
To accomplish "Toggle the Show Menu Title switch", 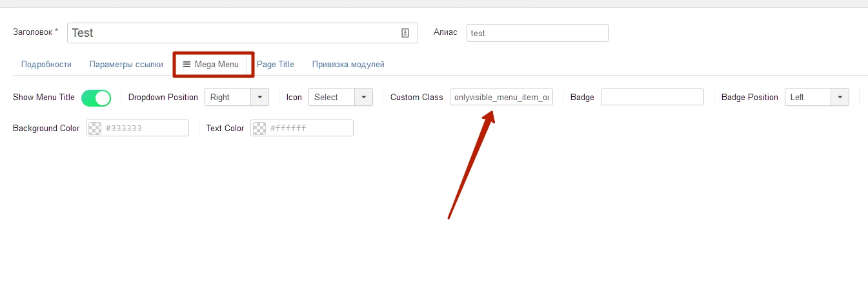I will tap(96, 98).
